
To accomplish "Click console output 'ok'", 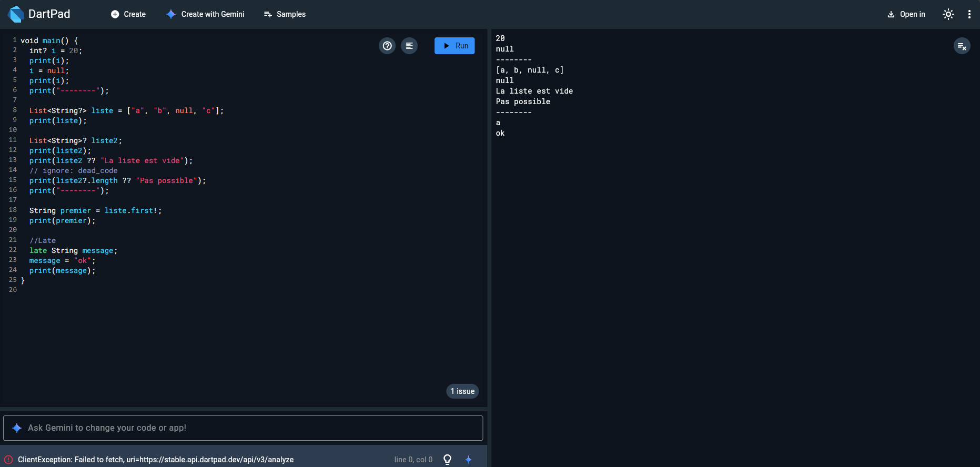I will (500, 133).
